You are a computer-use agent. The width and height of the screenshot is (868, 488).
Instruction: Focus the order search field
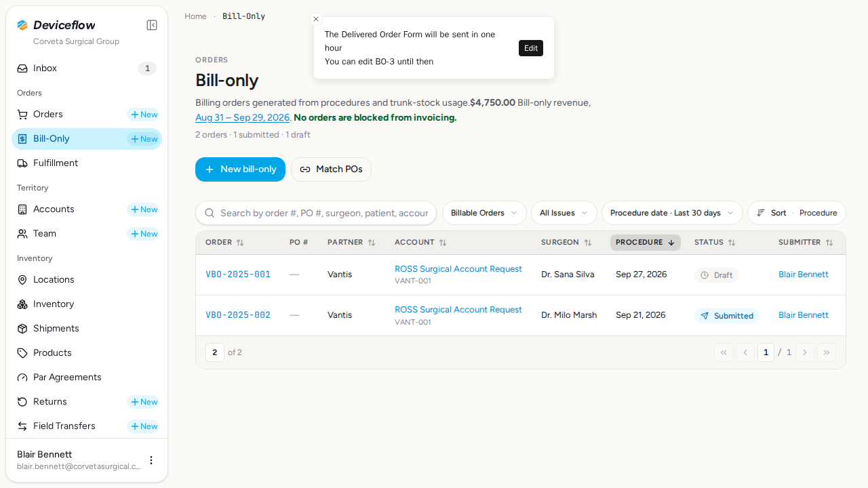[316, 213]
